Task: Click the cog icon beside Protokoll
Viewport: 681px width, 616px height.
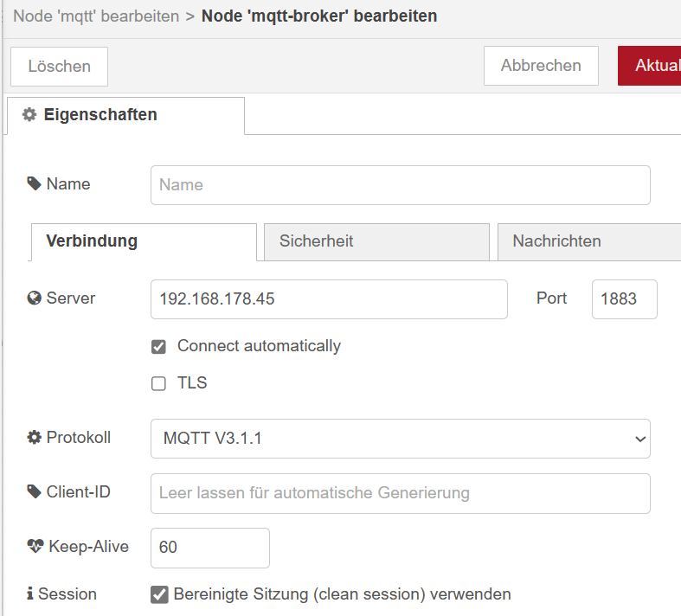Action: coord(34,437)
